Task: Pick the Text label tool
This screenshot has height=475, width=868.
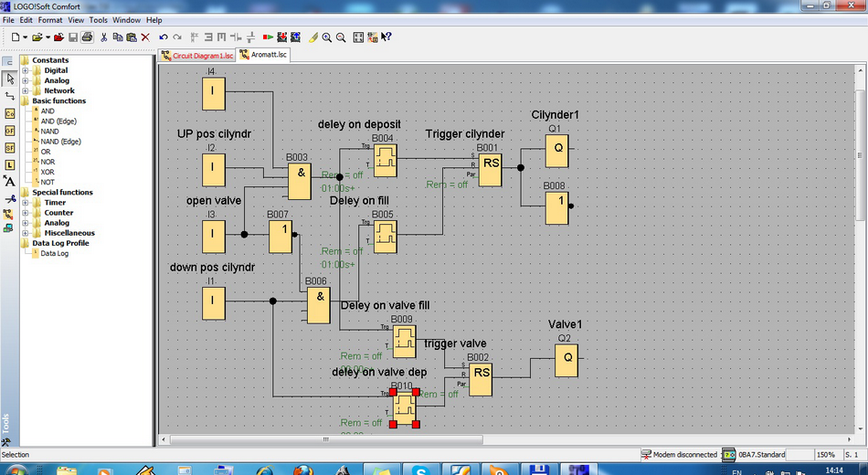Action: (10, 181)
